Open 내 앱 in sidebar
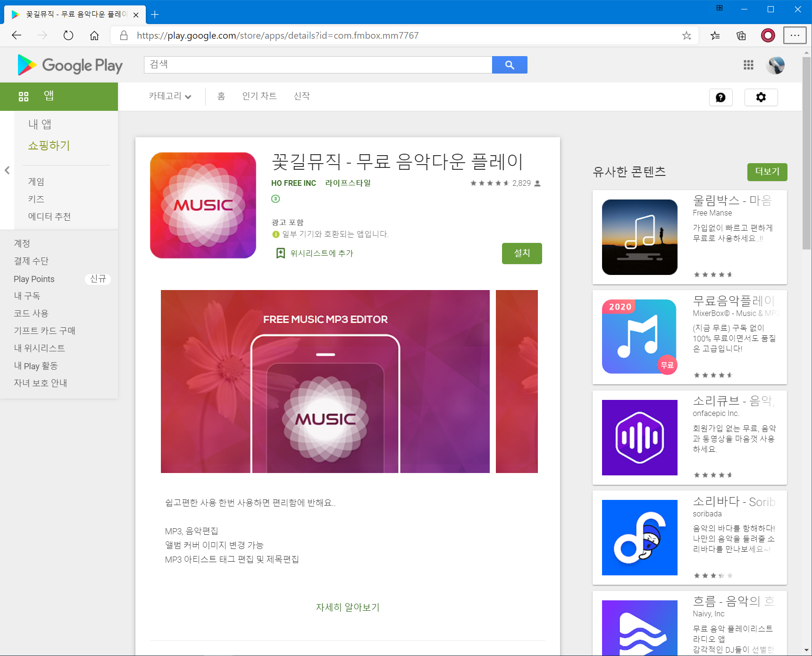 [40, 124]
